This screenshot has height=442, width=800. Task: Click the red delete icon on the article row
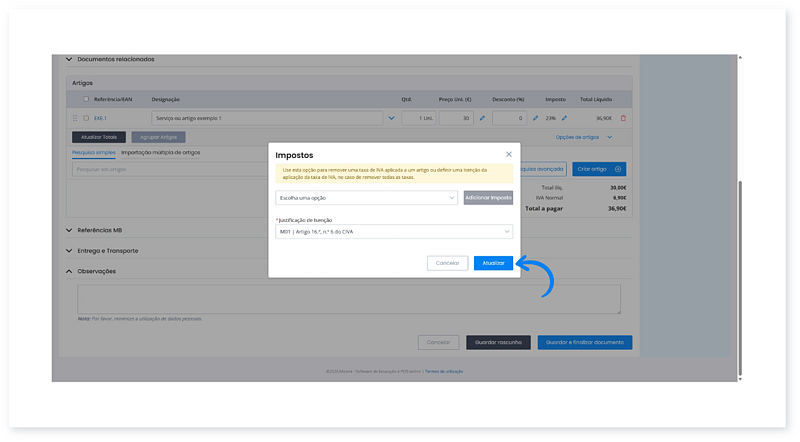click(623, 118)
